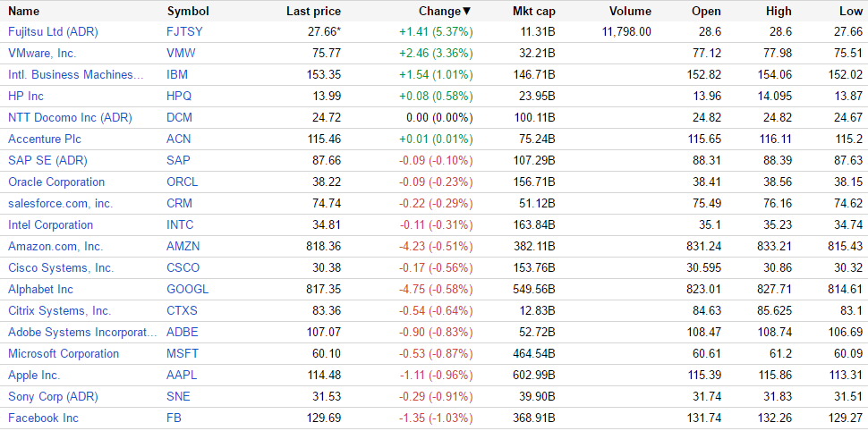
Task: Open Alphabet Inc stock page
Action: click(x=40, y=289)
